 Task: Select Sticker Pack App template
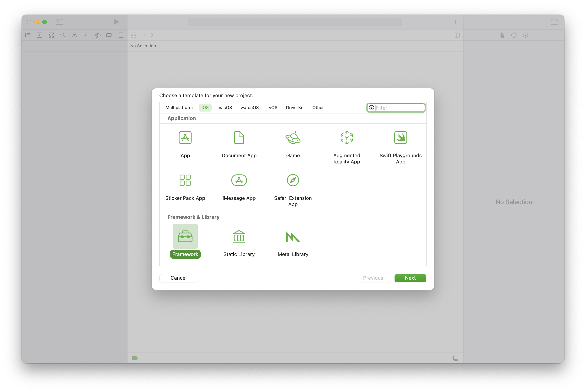185,180
